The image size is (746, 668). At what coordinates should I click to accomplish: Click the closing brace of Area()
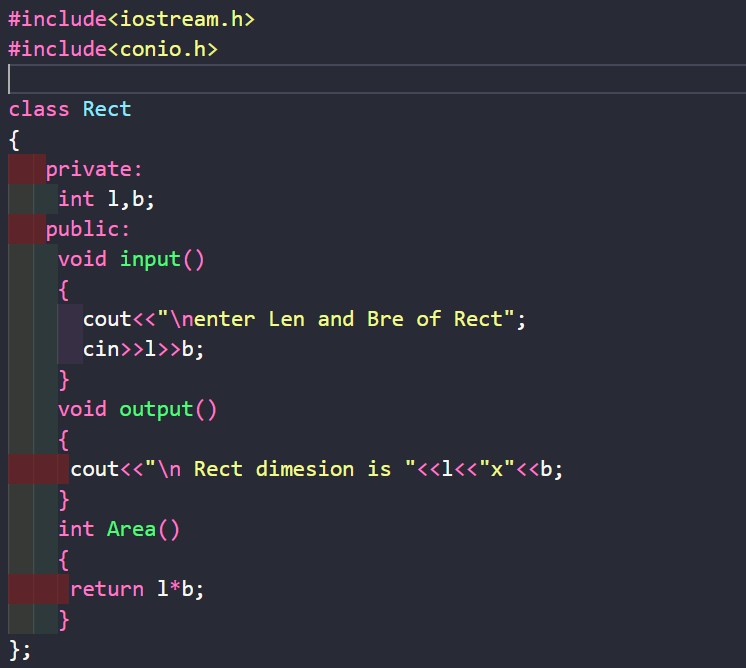coord(64,620)
